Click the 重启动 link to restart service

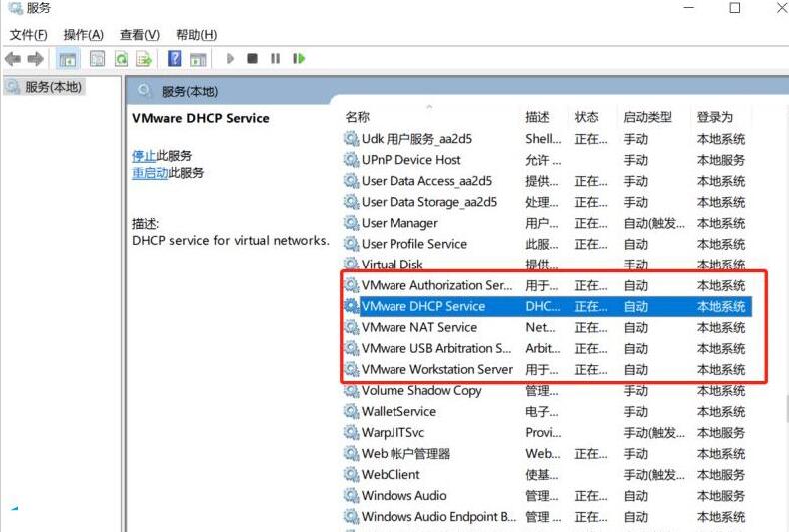click(x=150, y=173)
